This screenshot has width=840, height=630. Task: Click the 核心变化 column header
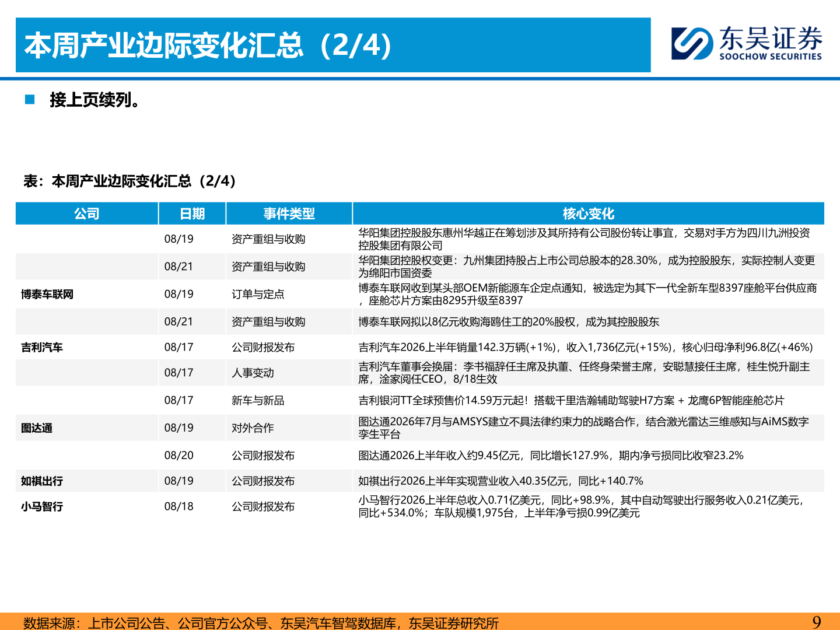[589, 213]
